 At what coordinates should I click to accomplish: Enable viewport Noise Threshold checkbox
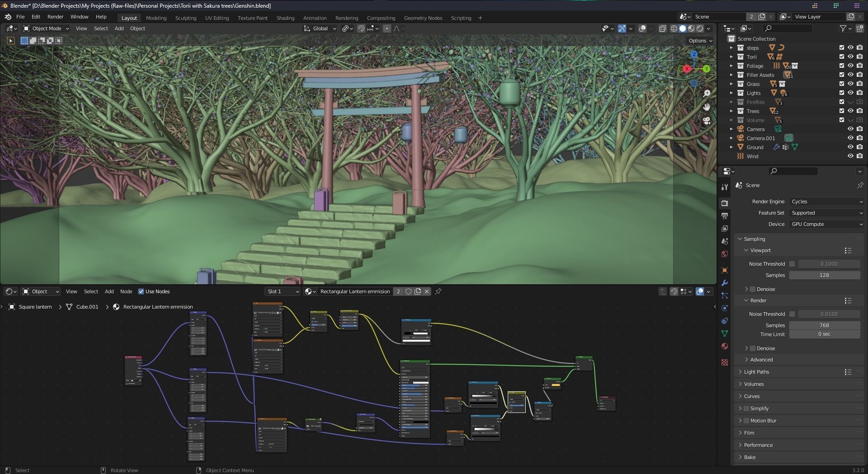coord(792,264)
